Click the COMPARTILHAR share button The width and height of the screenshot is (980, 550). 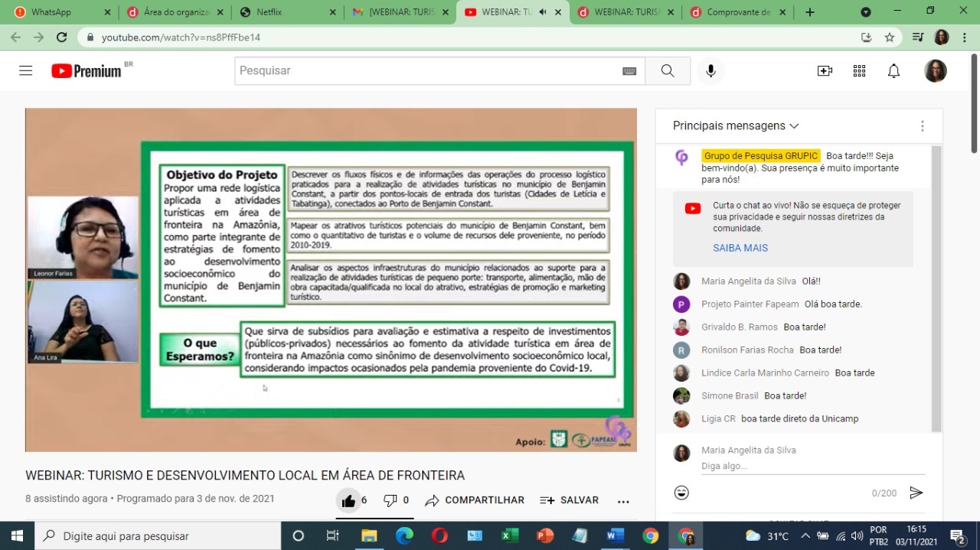coord(475,500)
